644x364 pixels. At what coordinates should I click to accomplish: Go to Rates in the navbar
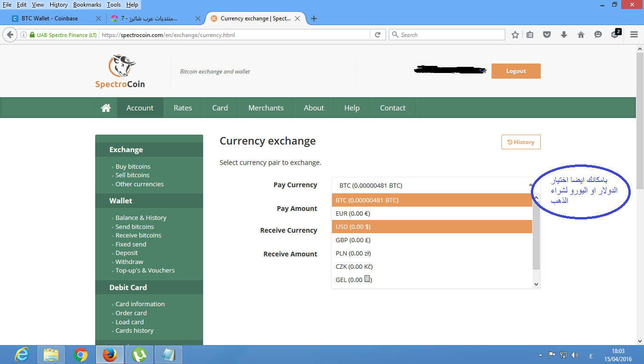(183, 108)
